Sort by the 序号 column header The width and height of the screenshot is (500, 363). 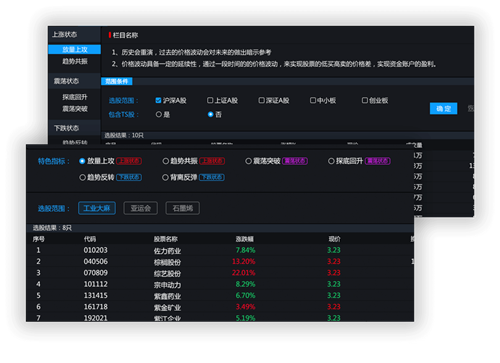pyautogui.click(x=39, y=239)
